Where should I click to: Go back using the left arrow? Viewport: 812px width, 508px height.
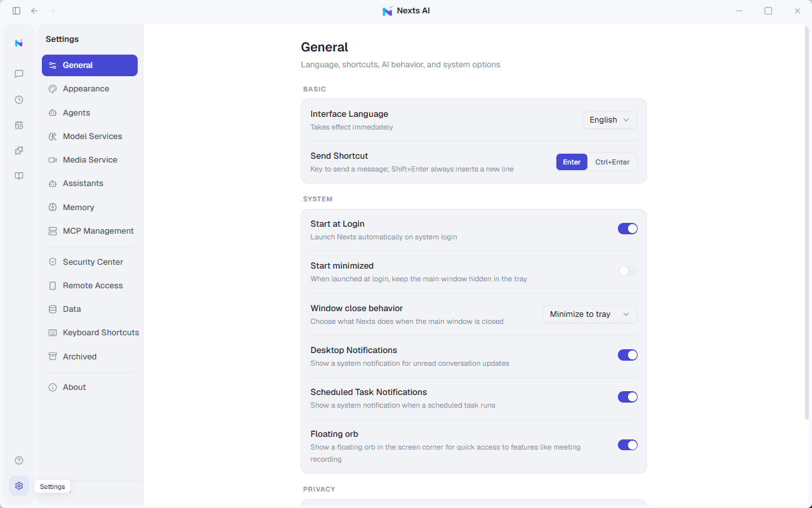[x=34, y=11]
